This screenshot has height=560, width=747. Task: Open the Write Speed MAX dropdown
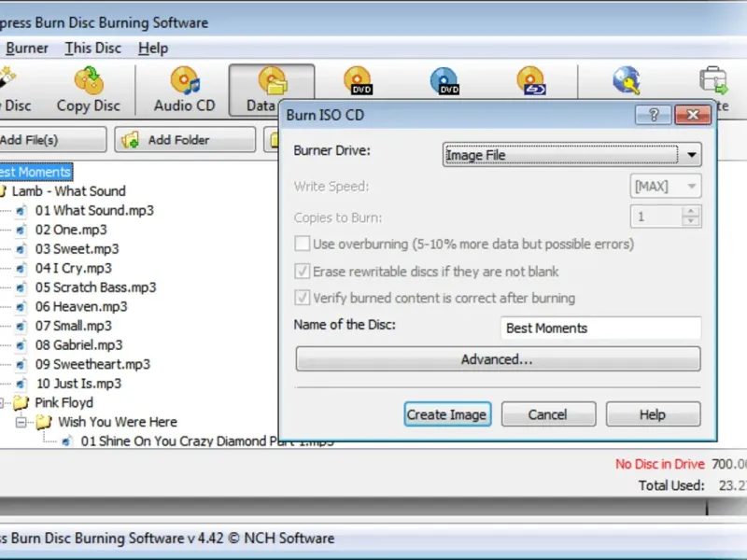point(666,186)
